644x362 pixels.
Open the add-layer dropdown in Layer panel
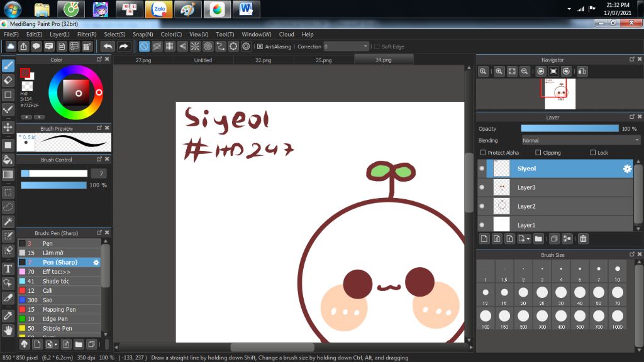coord(524,239)
